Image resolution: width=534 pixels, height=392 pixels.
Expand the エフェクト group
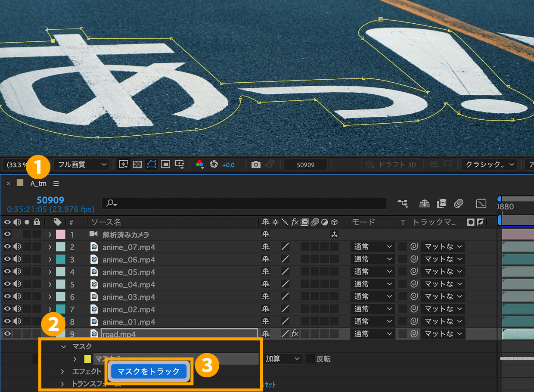pos(62,371)
